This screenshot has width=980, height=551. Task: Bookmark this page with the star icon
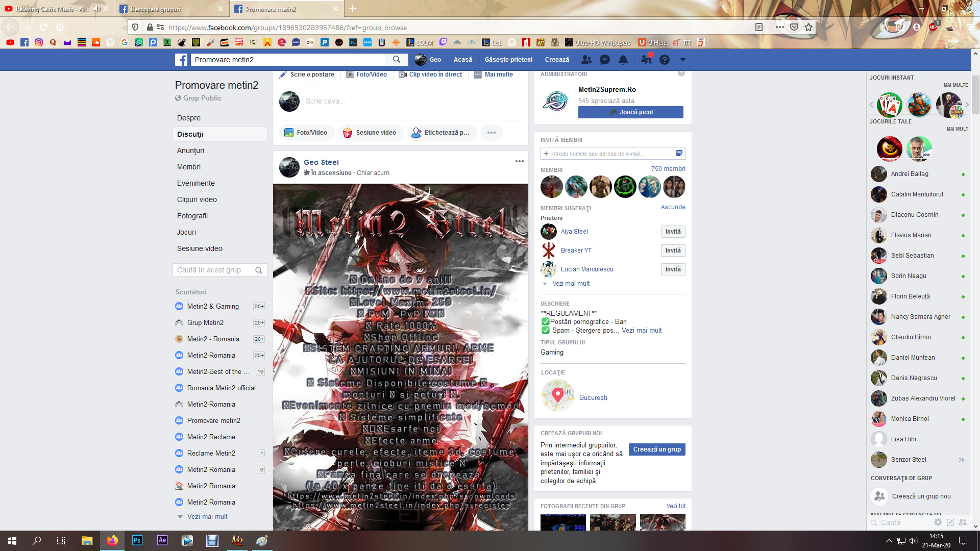point(808,27)
